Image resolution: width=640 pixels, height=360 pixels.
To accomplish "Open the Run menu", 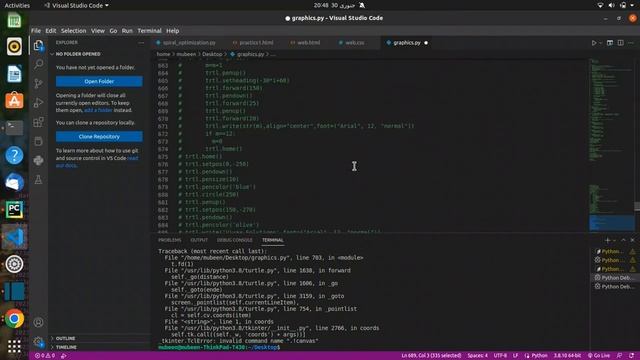I will (x=127, y=31).
